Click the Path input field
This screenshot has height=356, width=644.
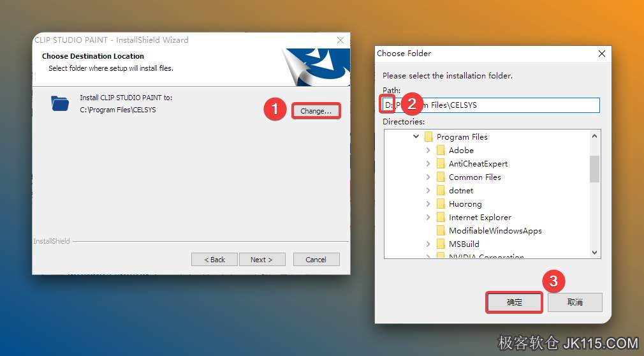[491, 105]
